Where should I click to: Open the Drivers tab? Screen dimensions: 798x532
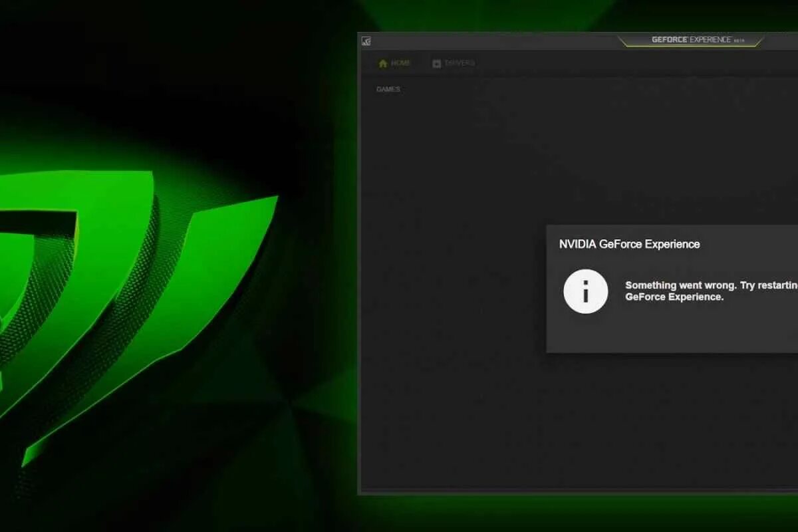pyautogui.click(x=454, y=63)
